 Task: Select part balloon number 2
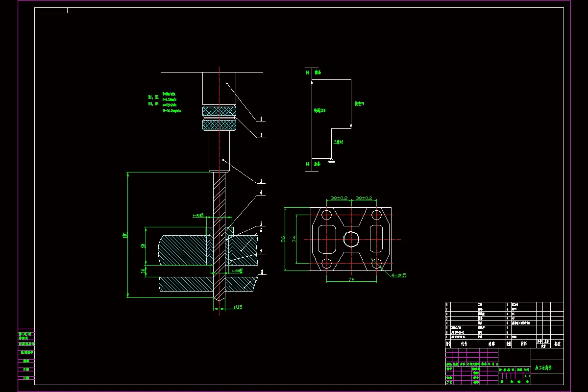click(261, 135)
